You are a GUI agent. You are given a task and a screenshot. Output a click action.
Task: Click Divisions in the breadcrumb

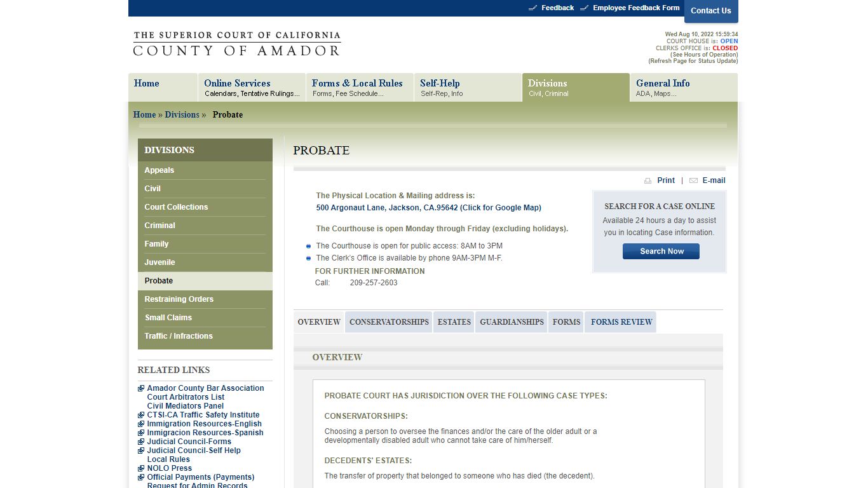(x=182, y=115)
